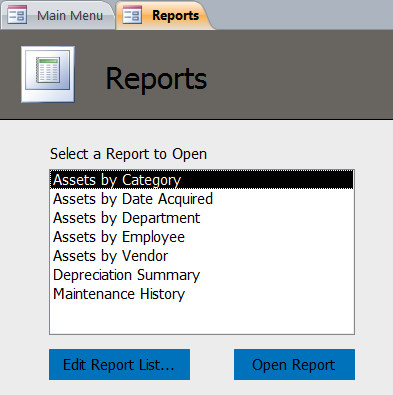Open the Edit Report List dialog

(x=119, y=365)
